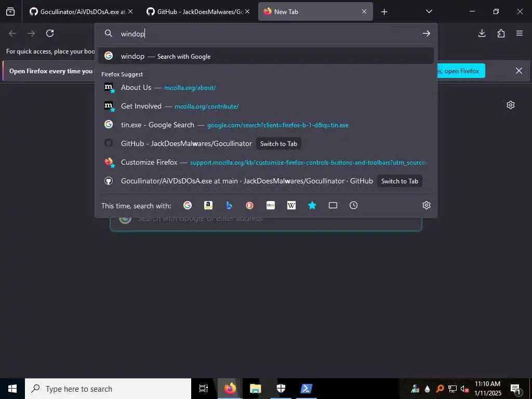The width and height of the screenshot is (532, 399).
Task: Click the Go arrow in address bar
Action: point(427,33)
